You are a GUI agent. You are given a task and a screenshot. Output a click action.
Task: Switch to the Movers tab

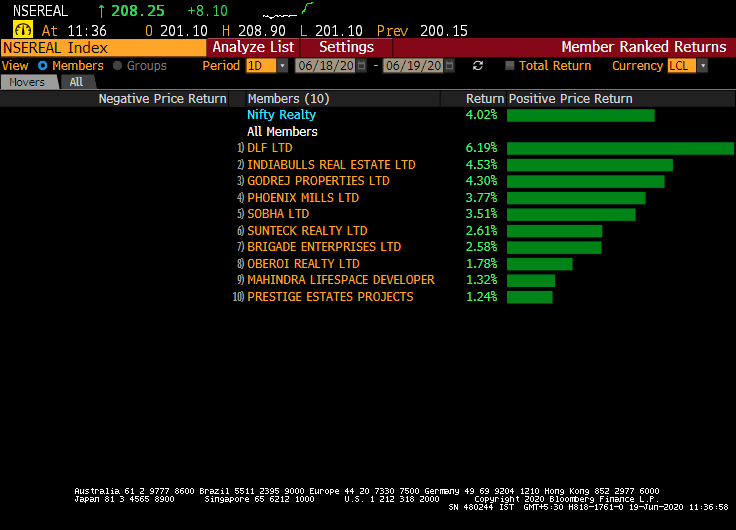tap(28, 82)
